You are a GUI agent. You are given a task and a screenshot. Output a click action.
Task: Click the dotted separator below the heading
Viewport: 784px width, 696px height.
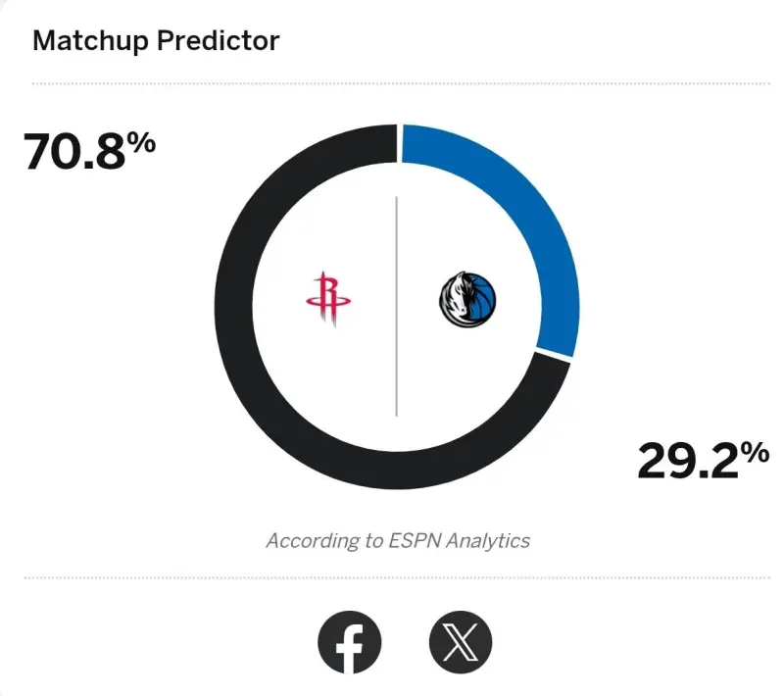point(392,84)
